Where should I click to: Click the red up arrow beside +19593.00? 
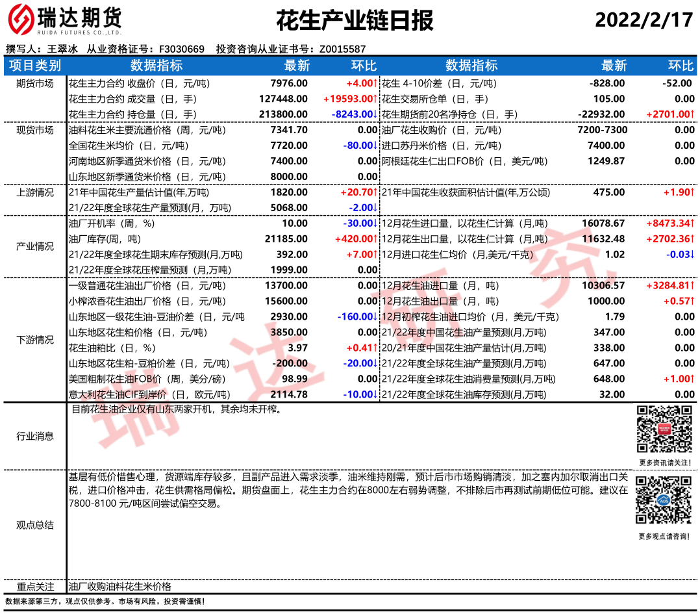coord(375,99)
